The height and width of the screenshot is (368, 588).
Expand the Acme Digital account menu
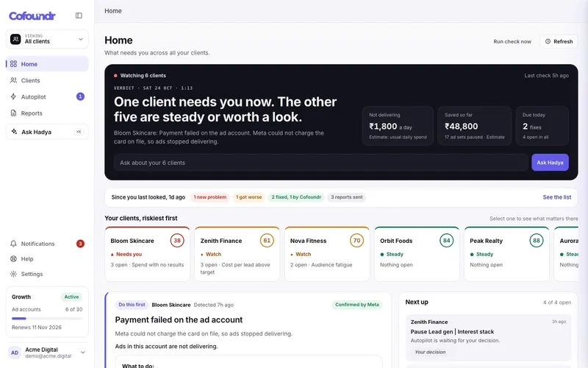[x=47, y=353]
